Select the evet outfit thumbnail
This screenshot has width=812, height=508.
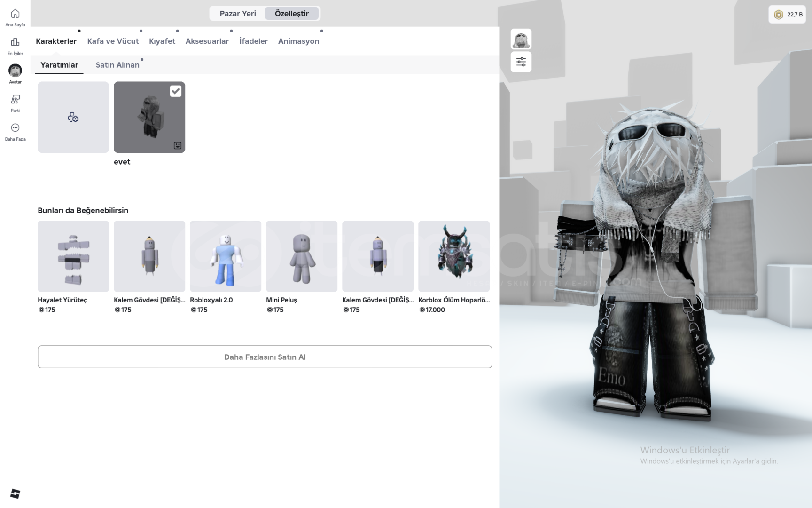[x=149, y=117]
